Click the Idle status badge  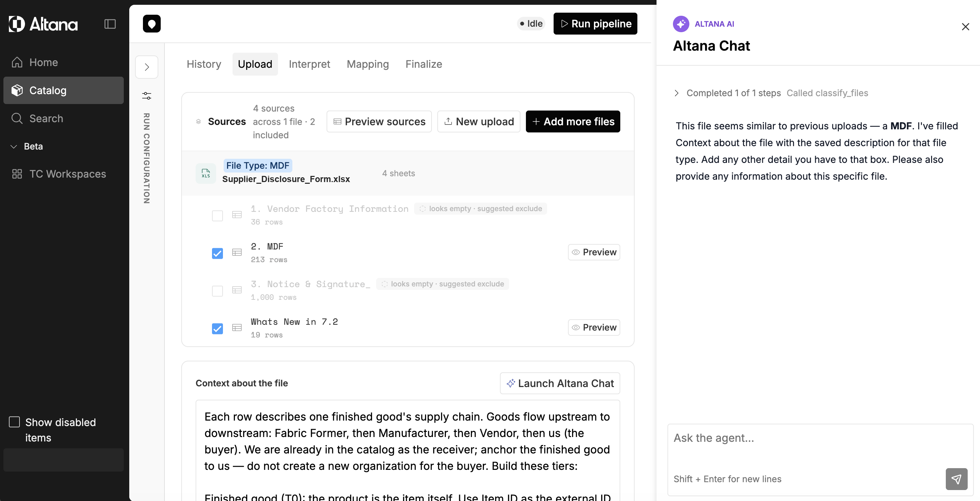531,24
